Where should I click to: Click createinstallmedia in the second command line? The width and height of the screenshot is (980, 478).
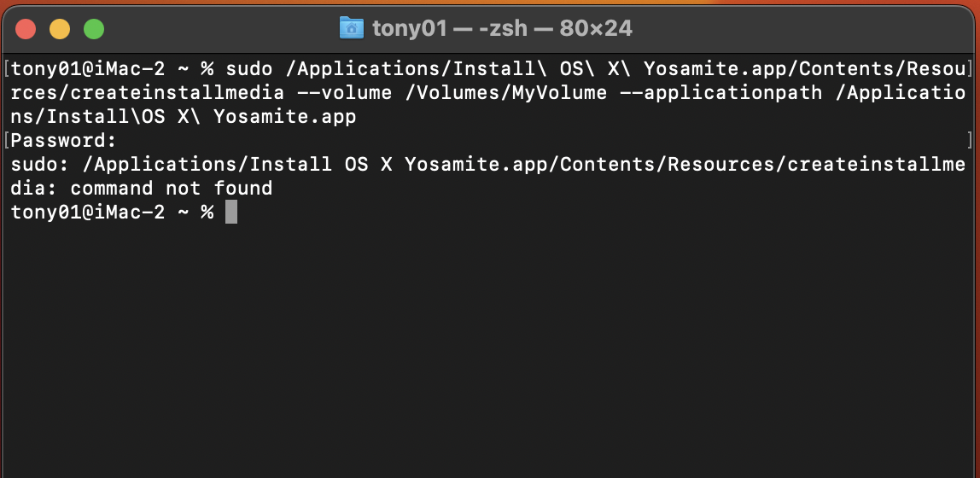(178, 92)
